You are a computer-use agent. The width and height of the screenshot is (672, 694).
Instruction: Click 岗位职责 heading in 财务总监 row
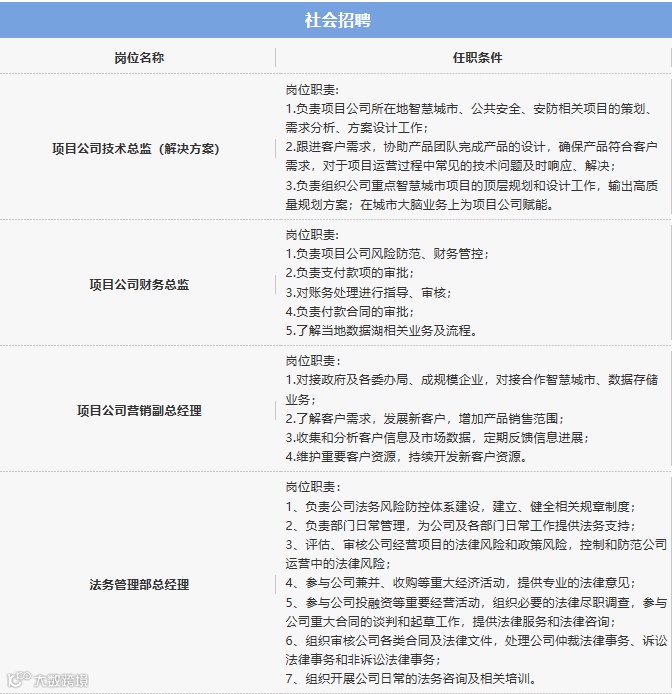[312, 235]
